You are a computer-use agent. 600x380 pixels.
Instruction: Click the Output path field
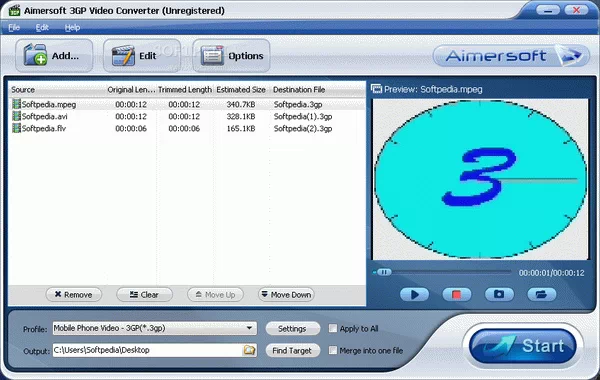click(148, 350)
